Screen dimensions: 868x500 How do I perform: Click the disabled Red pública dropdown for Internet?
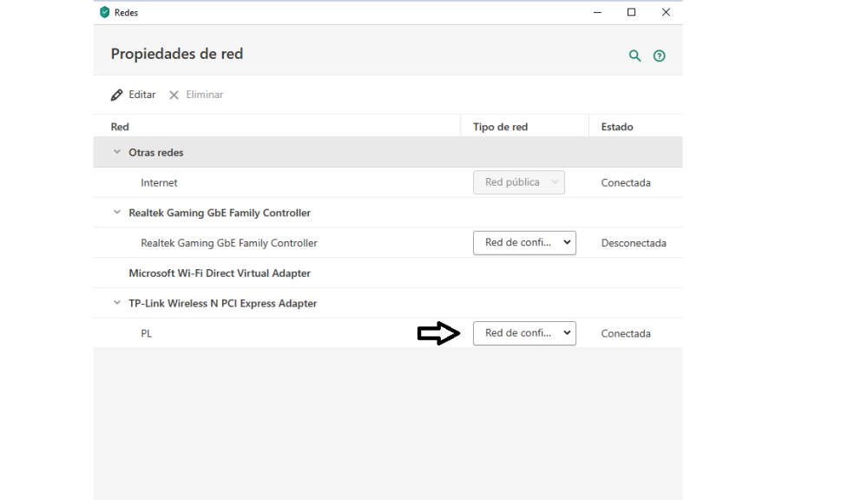[x=518, y=182]
